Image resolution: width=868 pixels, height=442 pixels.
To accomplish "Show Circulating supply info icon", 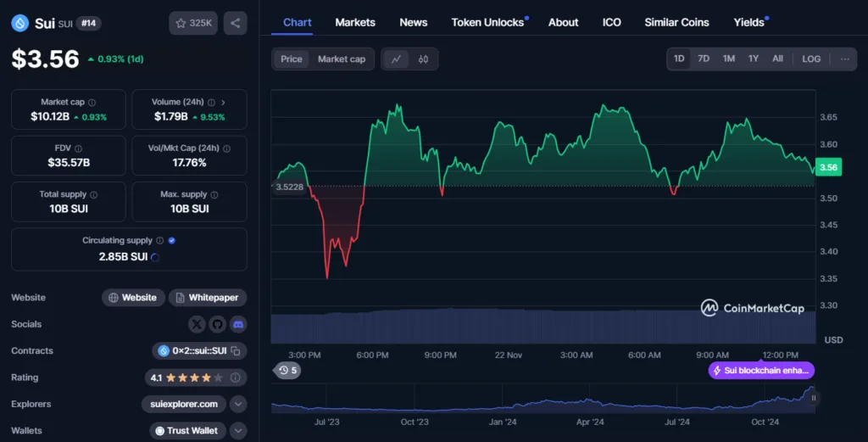I will pos(160,240).
